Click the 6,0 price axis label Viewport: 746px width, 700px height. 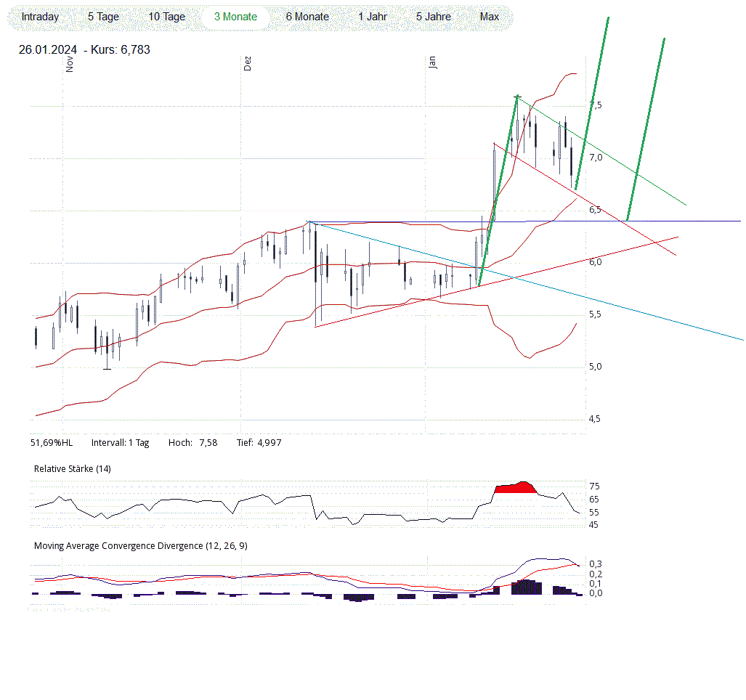pos(595,263)
